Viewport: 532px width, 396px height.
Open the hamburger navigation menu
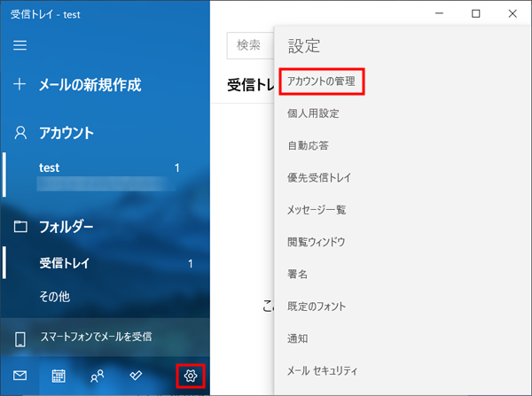coord(20,45)
